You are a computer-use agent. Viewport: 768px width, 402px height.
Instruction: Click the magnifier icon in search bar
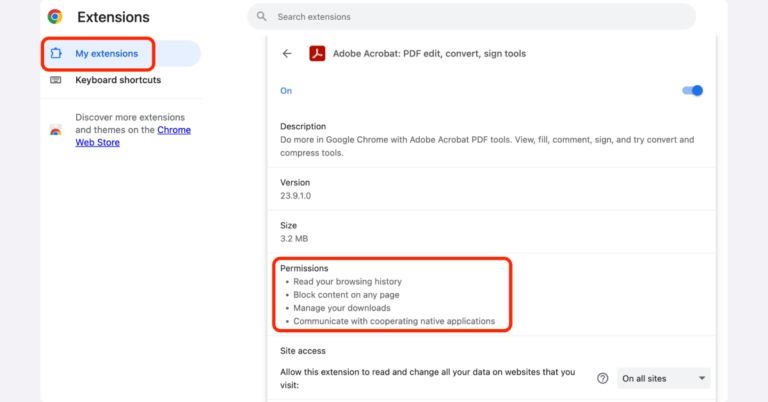click(262, 17)
